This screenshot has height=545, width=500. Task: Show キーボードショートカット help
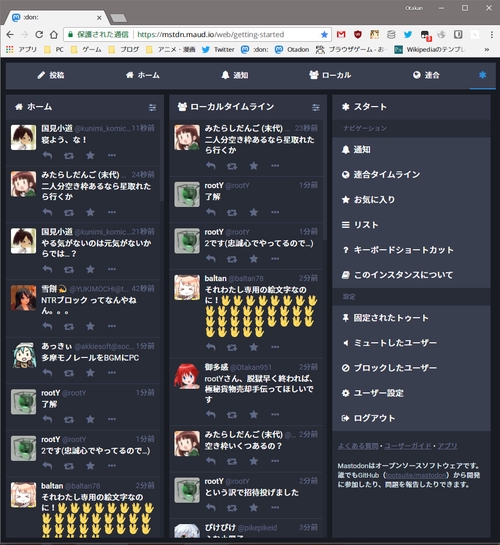[x=411, y=250]
